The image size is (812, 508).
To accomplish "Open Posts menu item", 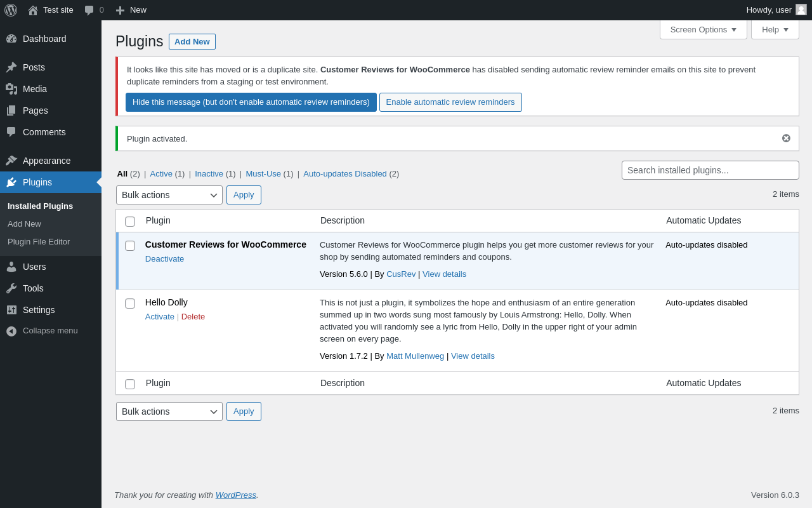I will 51,67.
